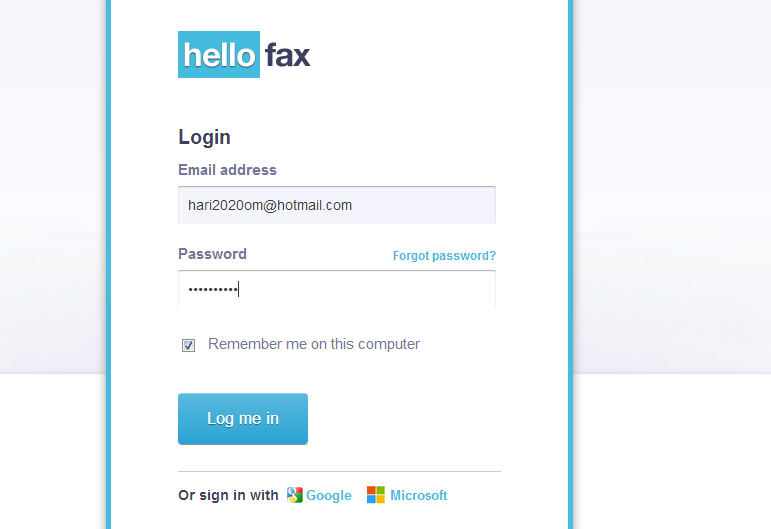
Task: Click the divider line above sign-in options
Action: coord(339,471)
